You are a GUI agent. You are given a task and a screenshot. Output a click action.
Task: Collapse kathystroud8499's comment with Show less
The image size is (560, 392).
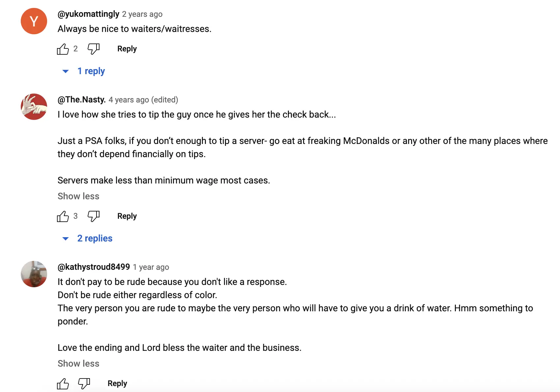[78, 364]
